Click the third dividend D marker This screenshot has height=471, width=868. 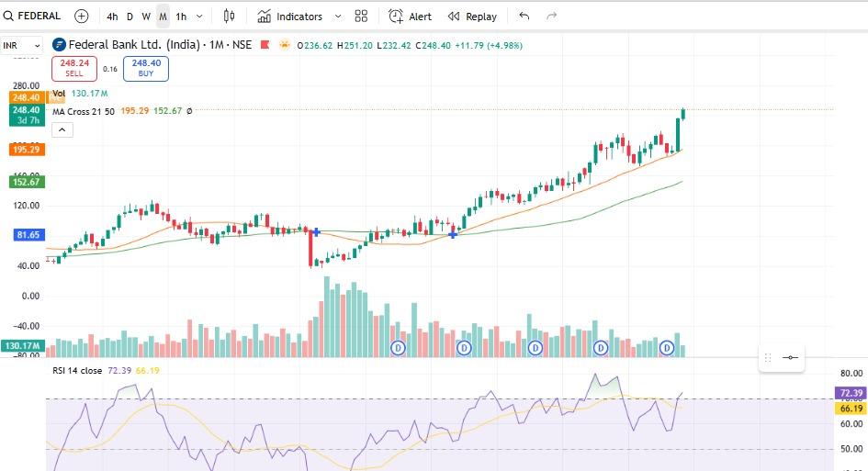tap(535, 348)
